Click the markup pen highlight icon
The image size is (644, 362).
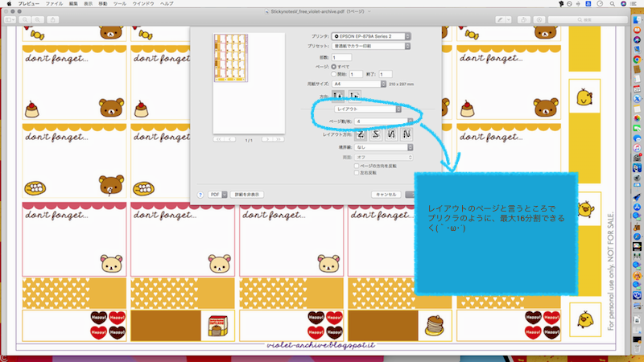point(500,19)
